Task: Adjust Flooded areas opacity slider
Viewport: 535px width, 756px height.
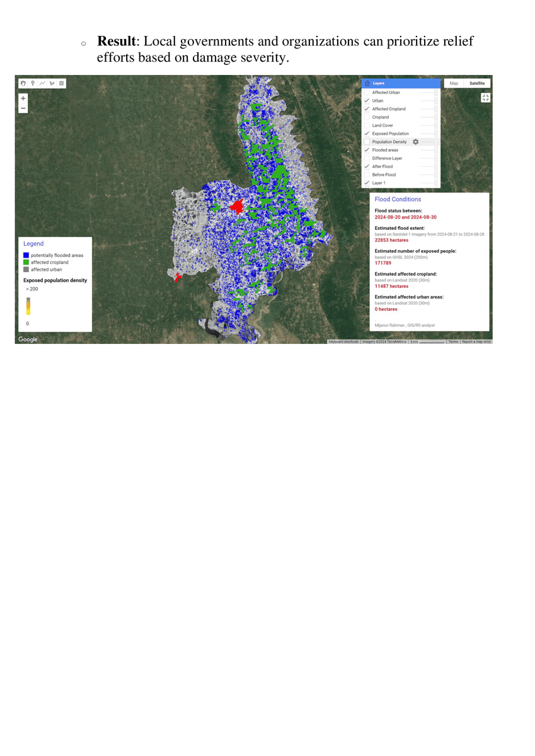Action: tap(429, 150)
